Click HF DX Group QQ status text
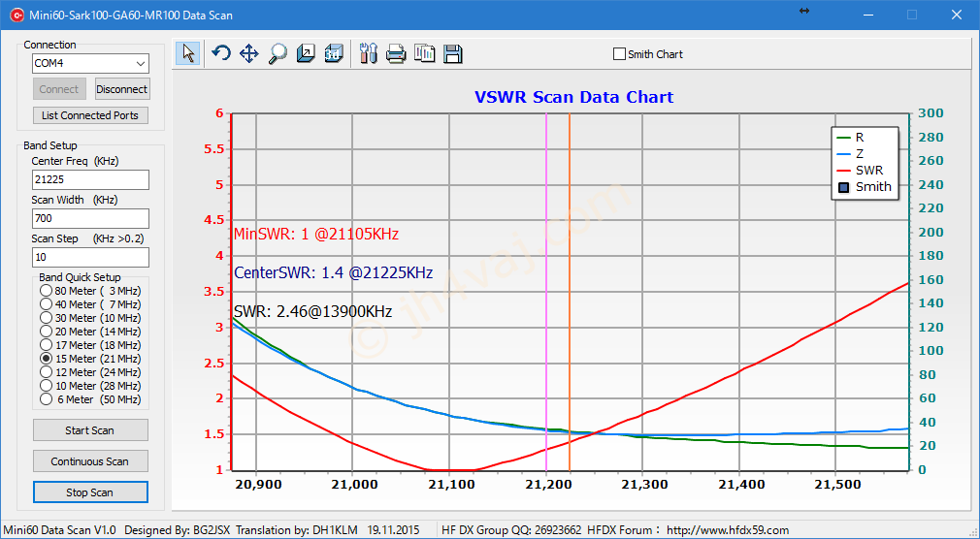Screen dimensions: 980x539 pos(511,530)
